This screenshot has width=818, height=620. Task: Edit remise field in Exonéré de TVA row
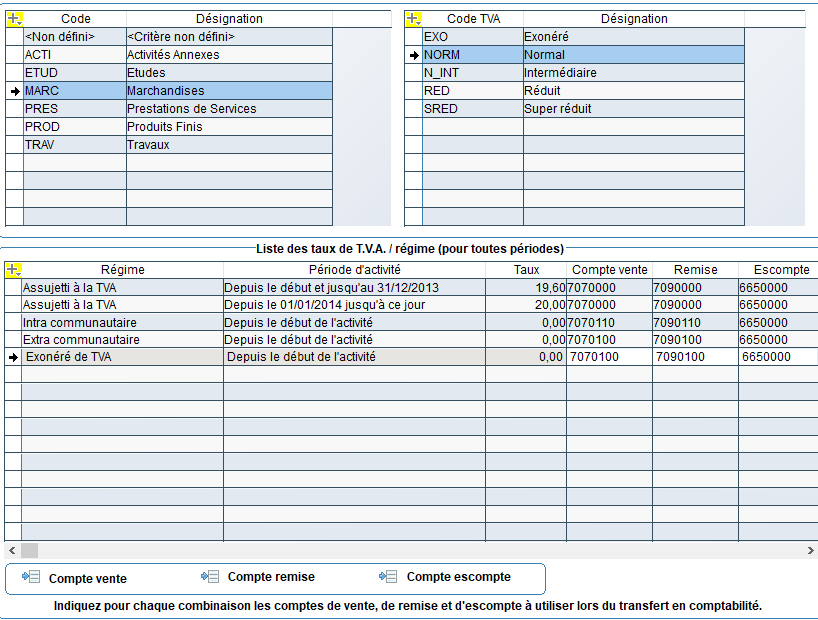(x=695, y=357)
